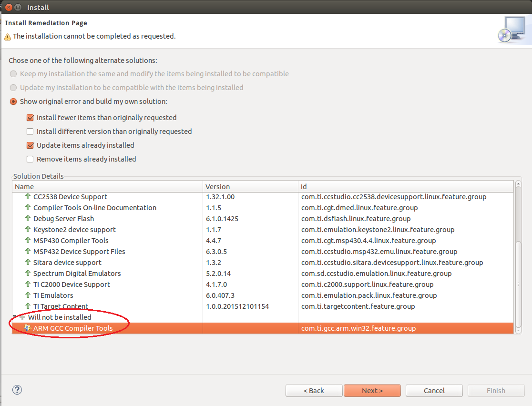Image resolution: width=532 pixels, height=406 pixels.
Task: Click the update arrow icon beside MSP432 Device Support Files
Action: (x=28, y=251)
